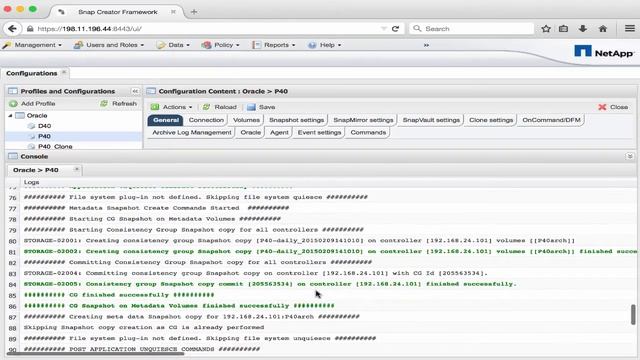Click the browser address bar URL

89,29
